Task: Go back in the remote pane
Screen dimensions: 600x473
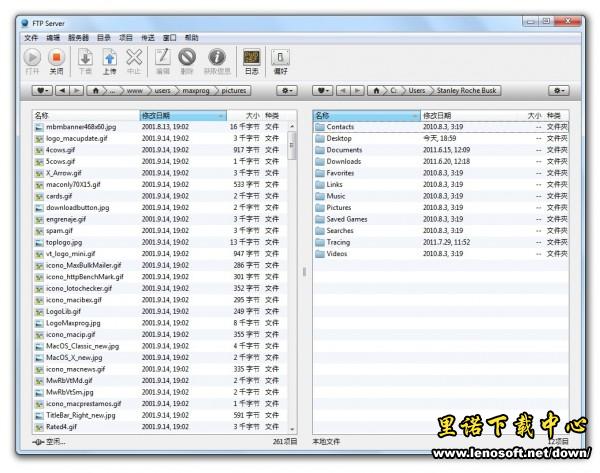Action: (62, 91)
